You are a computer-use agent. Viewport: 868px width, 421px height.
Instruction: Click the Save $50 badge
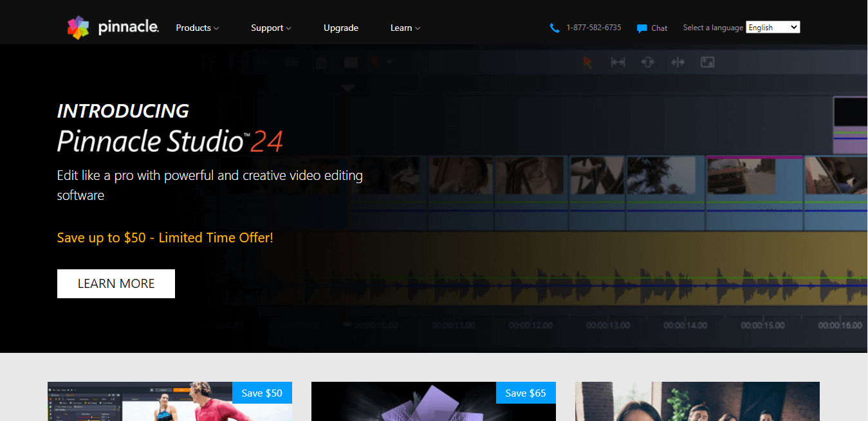(262, 393)
